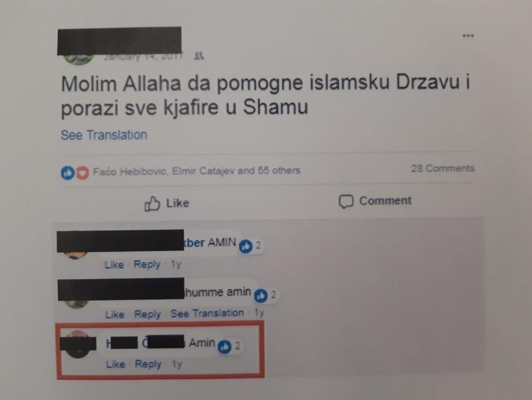Image resolution: width=532 pixels, height=400 pixels.
Task: Like the AMIN comment
Action: tap(114, 265)
